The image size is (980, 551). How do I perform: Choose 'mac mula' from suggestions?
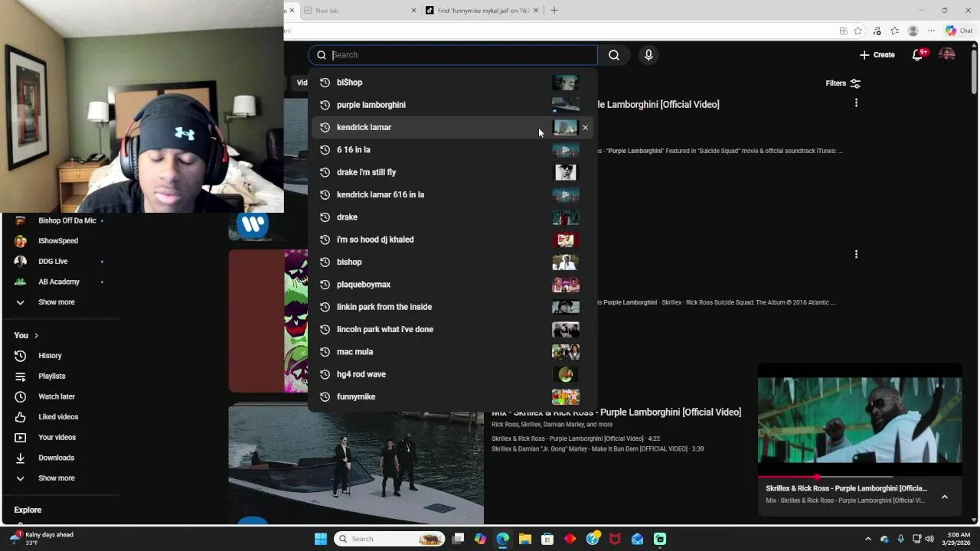[452, 352]
